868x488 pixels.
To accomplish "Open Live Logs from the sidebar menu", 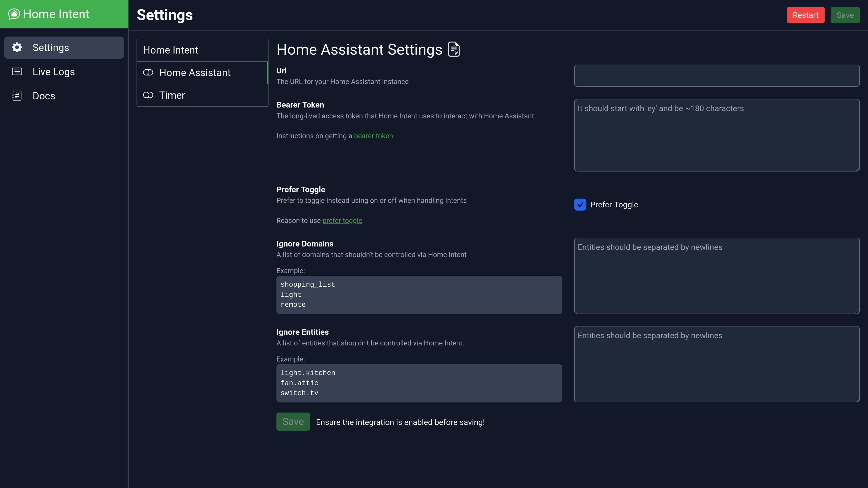I will click(x=54, y=71).
